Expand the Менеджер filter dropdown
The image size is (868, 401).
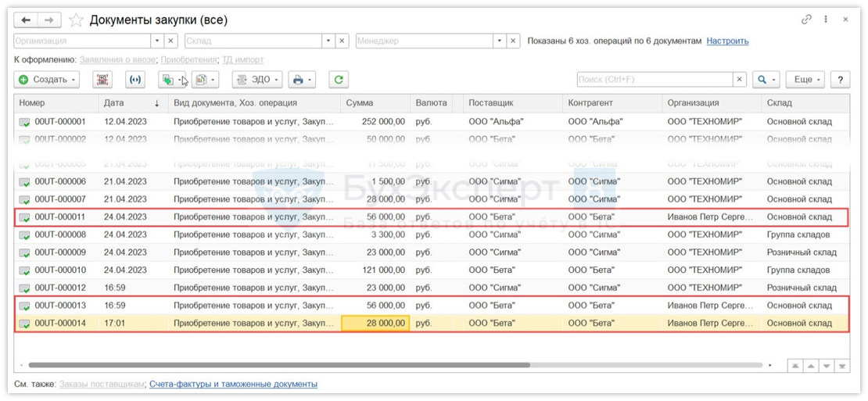click(499, 41)
